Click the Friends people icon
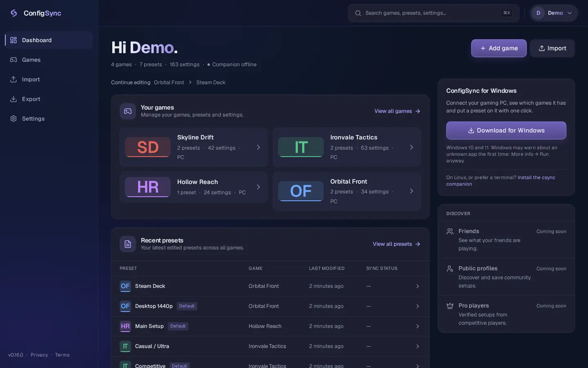 (450, 231)
